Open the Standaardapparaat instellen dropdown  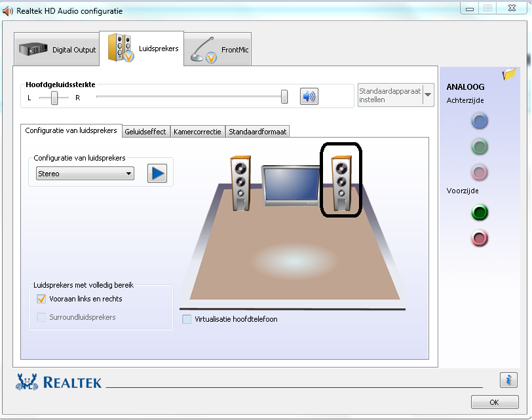click(x=396, y=95)
